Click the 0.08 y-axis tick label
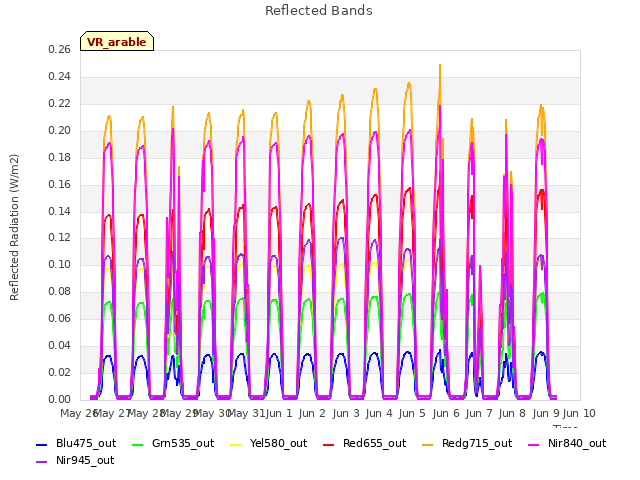The height and width of the screenshot is (480, 640). tap(60, 291)
